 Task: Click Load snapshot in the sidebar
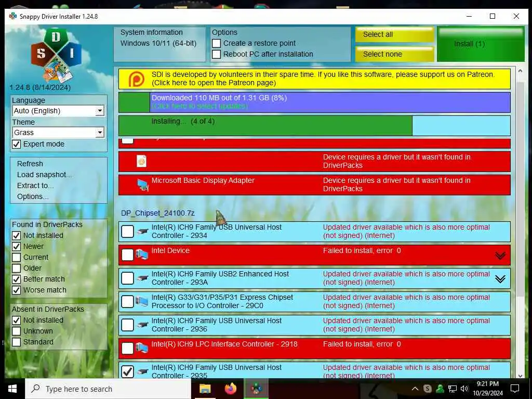pos(45,175)
